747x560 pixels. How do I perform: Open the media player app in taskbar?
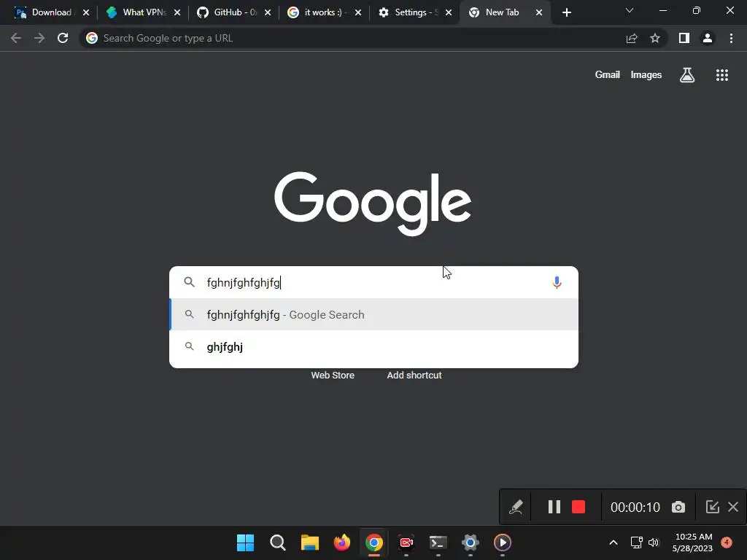pos(503,542)
